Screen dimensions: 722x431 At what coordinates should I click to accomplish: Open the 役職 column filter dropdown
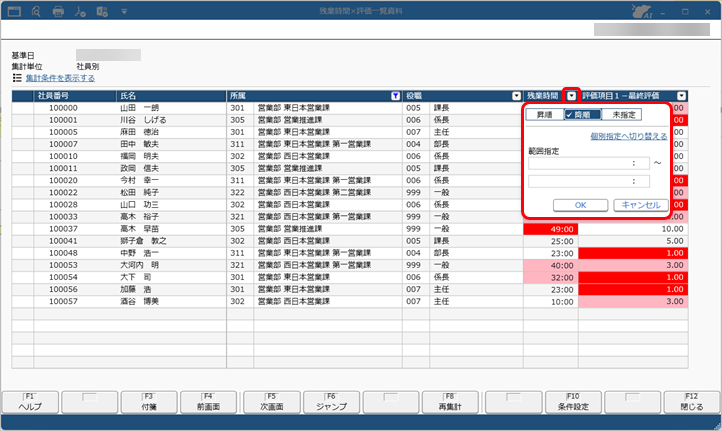click(516, 96)
